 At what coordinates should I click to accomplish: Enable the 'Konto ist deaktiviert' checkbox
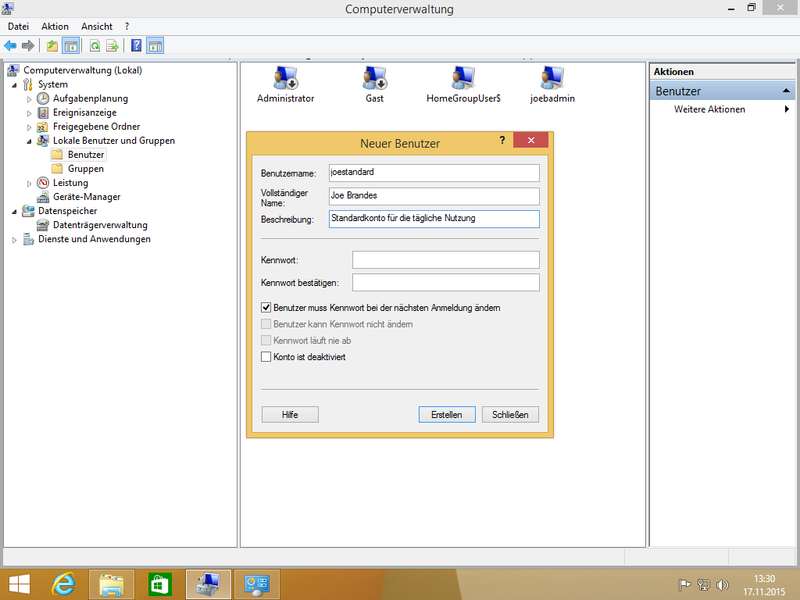coord(266,357)
